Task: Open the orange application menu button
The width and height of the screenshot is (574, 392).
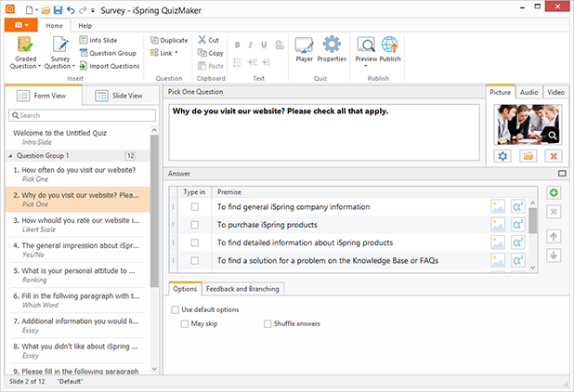Action: (20, 25)
